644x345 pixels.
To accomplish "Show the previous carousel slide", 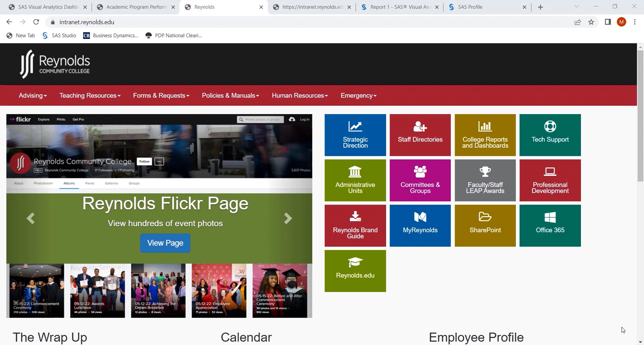I will (x=31, y=218).
